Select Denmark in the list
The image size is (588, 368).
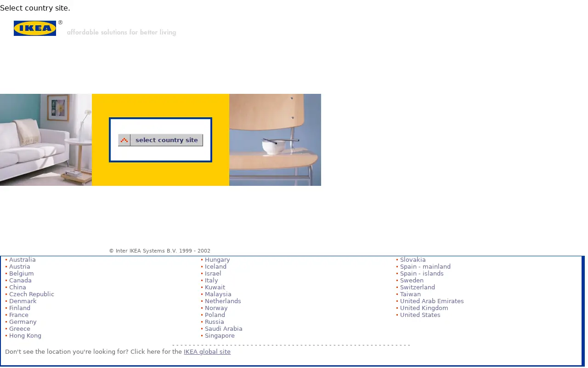pos(23,301)
